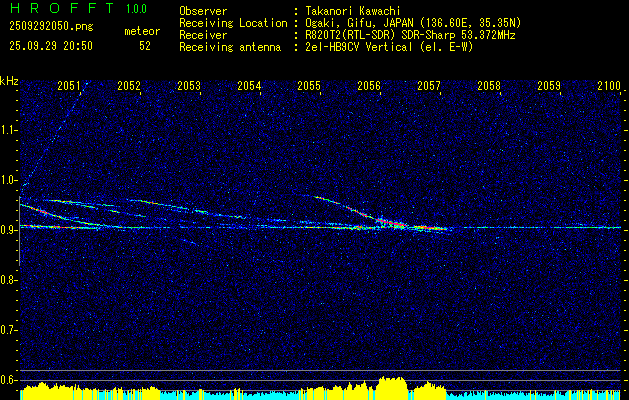Click the 2054 time marker
Image resolution: width=629 pixels, height=400 pixels.
(x=249, y=85)
